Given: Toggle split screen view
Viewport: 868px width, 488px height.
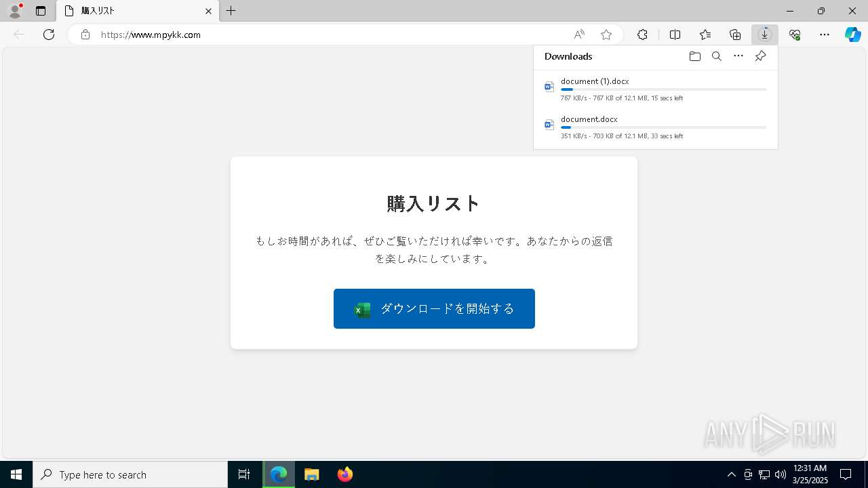Looking at the screenshot, I should [x=675, y=35].
